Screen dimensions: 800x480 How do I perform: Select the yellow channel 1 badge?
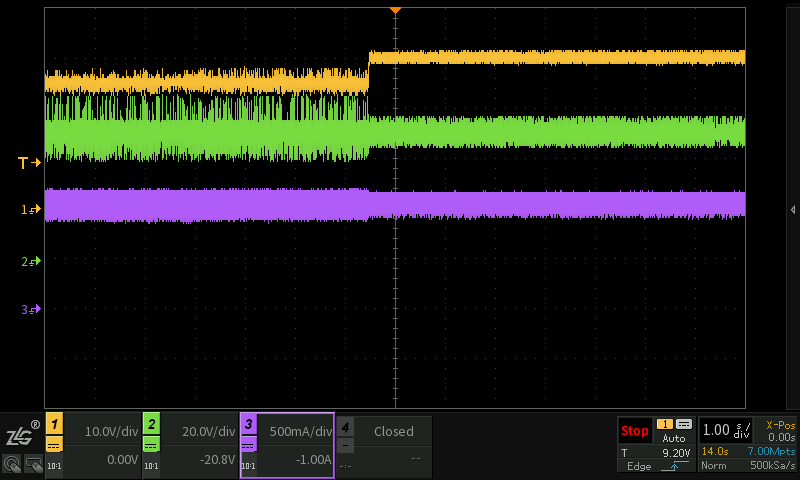tap(55, 423)
